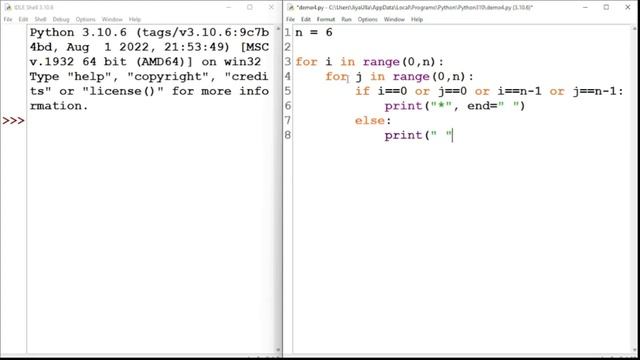Click the 'if i==0 or j==0' condition line
The image size is (640, 360).
pyautogui.click(x=489, y=91)
